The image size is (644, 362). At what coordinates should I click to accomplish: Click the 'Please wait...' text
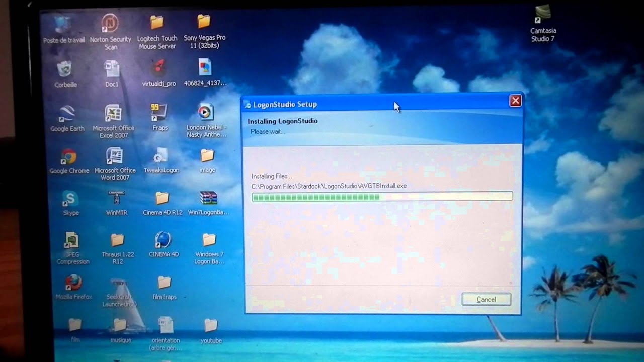point(268,132)
